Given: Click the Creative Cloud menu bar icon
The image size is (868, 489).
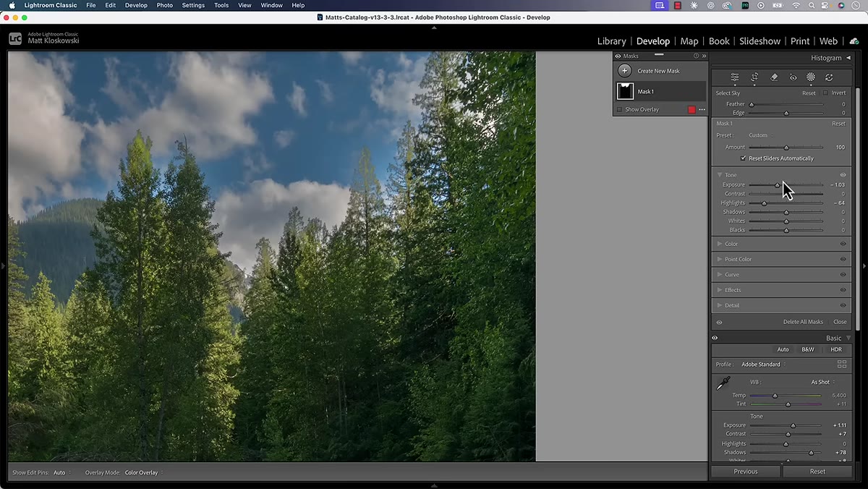Looking at the screenshot, I should pyautogui.click(x=727, y=5).
